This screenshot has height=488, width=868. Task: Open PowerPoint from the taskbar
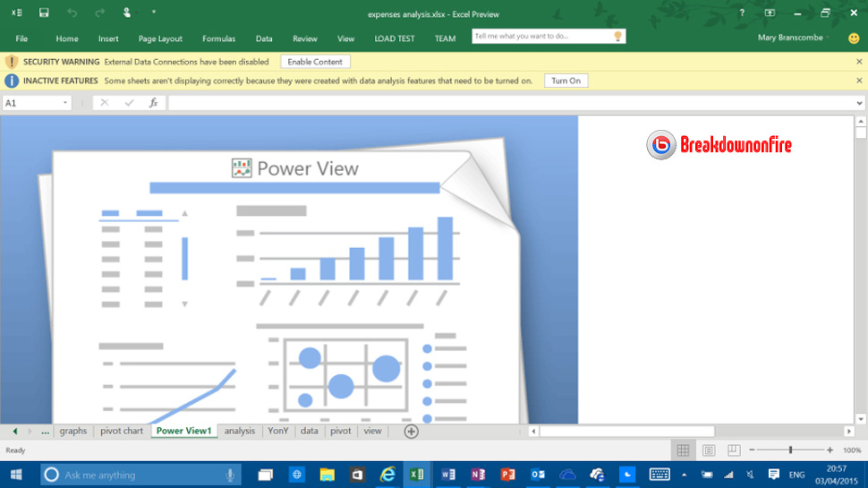pos(507,475)
